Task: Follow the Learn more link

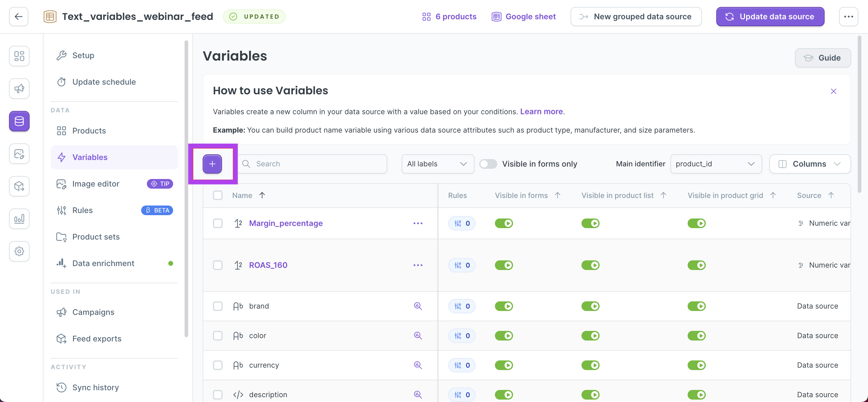Action: [541, 111]
